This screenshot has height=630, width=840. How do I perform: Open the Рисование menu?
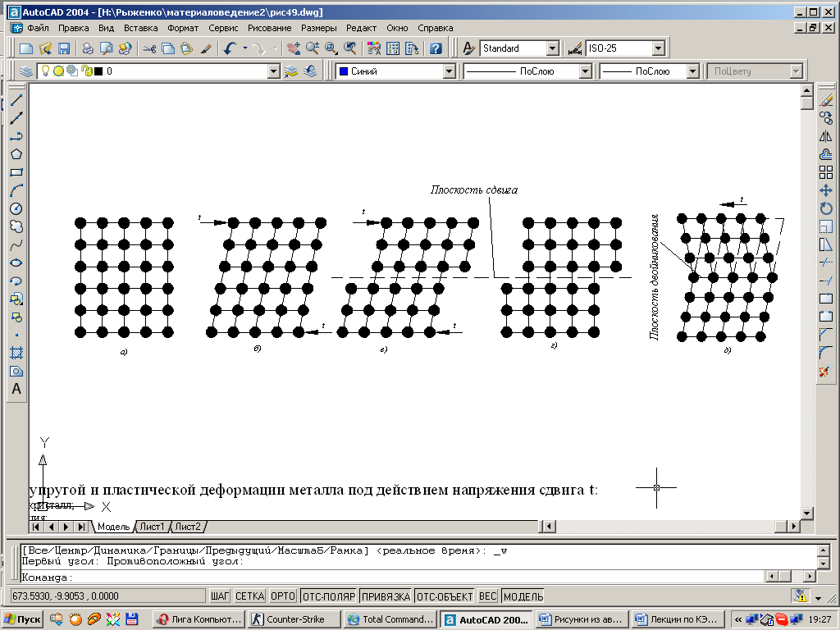[269, 28]
